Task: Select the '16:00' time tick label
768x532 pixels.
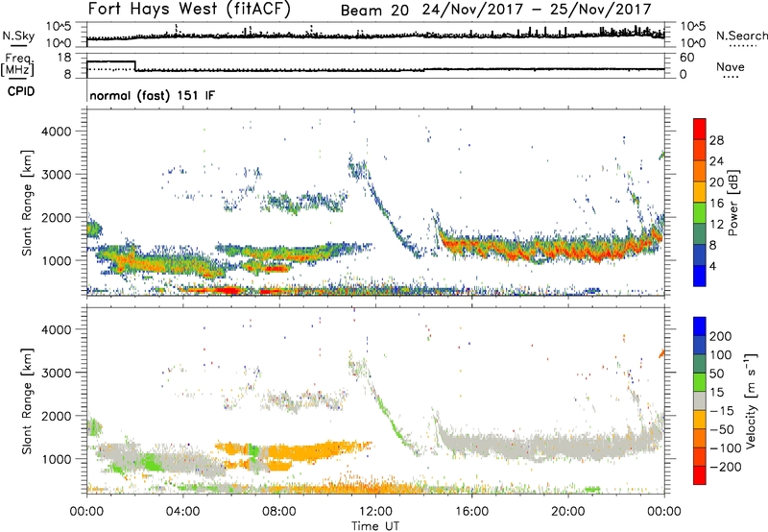Action: coord(471,512)
